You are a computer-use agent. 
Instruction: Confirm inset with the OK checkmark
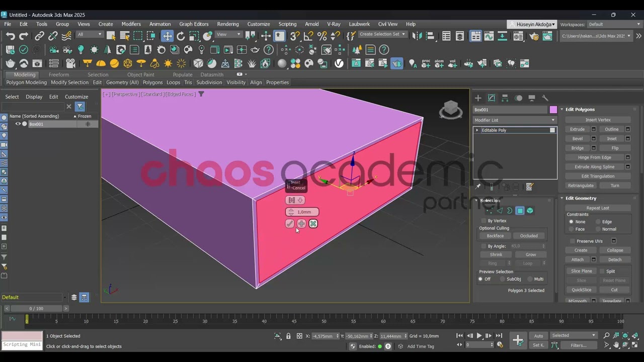(x=290, y=224)
